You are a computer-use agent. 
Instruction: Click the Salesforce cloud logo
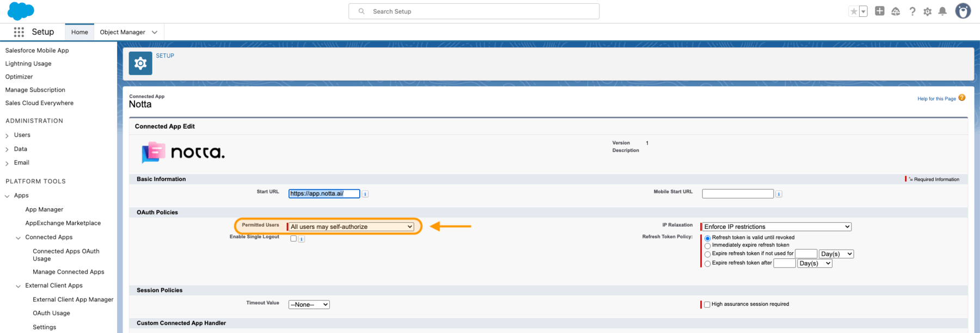[x=21, y=11]
